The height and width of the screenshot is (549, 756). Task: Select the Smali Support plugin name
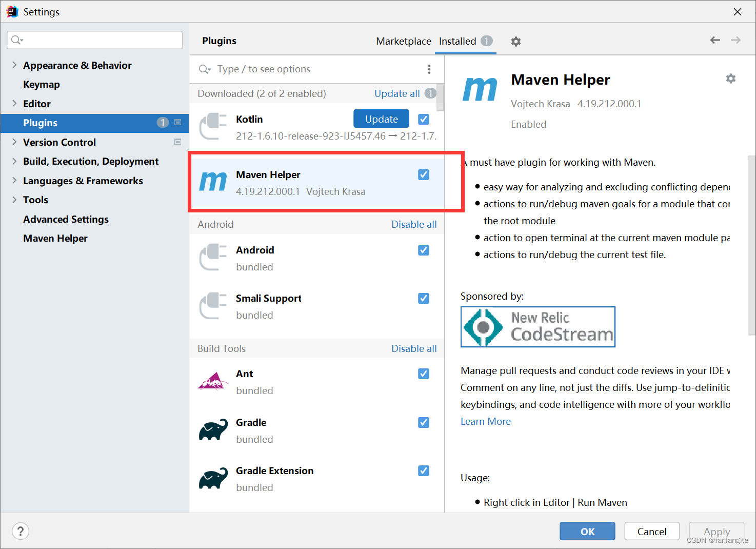pos(268,298)
